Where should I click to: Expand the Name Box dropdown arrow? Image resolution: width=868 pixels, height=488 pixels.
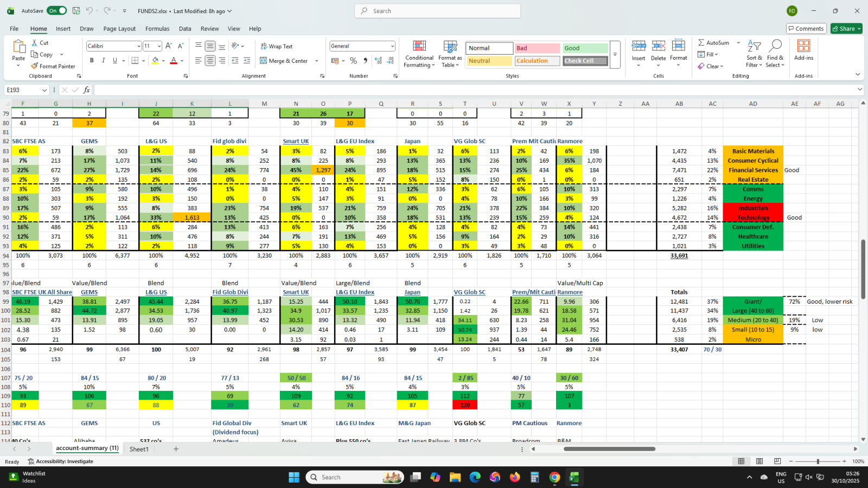click(44, 90)
